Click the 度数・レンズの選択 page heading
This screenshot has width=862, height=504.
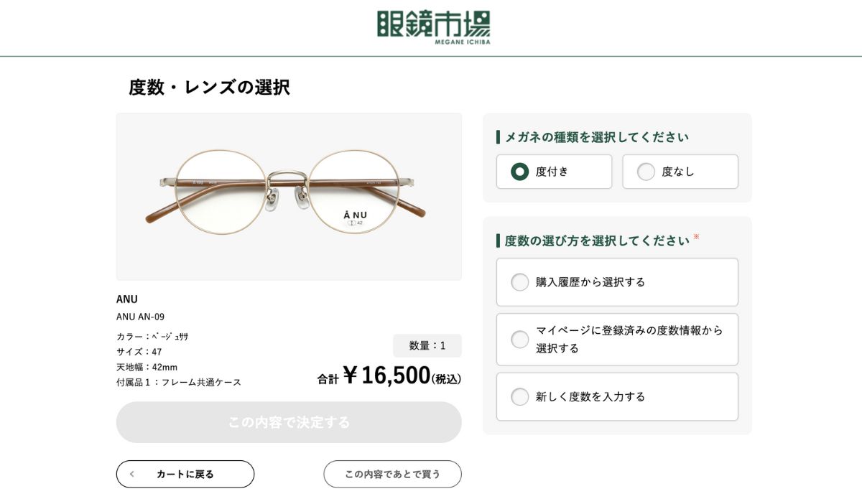(x=209, y=88)
